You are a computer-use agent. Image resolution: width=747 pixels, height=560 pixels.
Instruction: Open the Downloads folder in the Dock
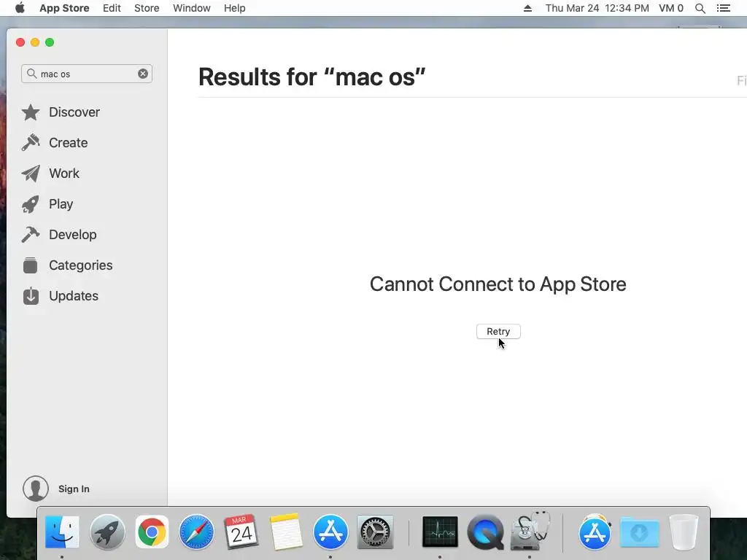640,532
